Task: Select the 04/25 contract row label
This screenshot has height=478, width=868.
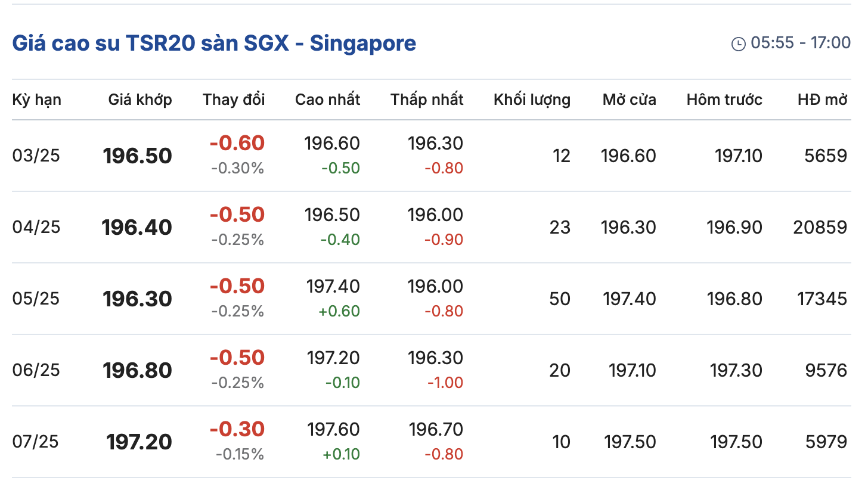Action: click(x=36, y=227)
